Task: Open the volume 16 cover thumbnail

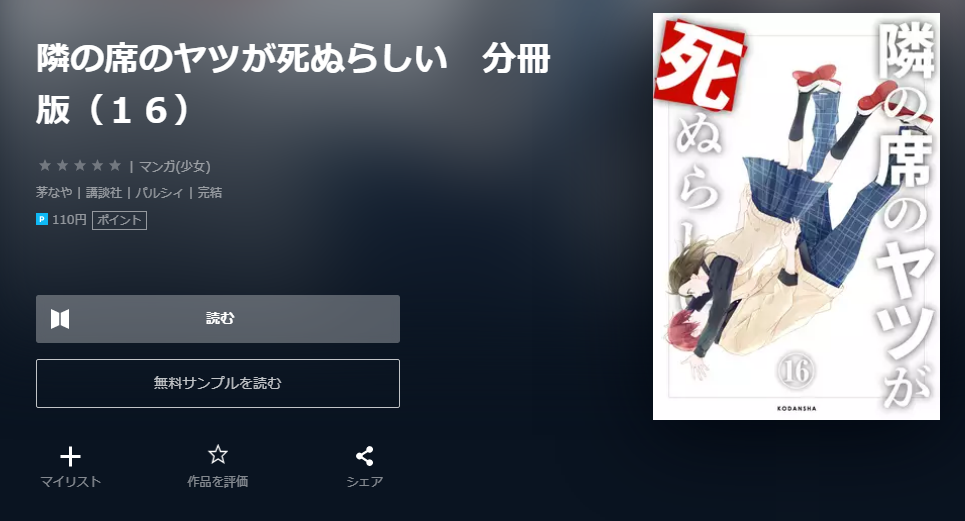Action: tap(796, 217)
